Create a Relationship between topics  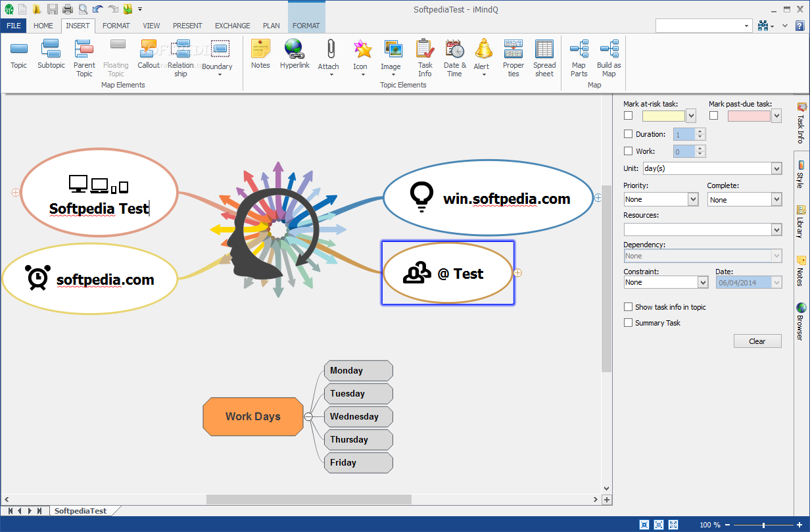tap(180, 58)
